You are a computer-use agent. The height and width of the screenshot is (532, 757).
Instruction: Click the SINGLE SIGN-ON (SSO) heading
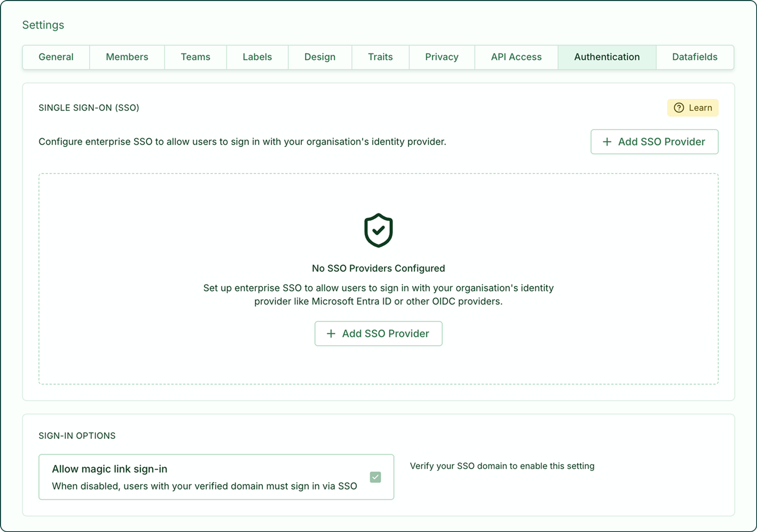pos(89,108)
